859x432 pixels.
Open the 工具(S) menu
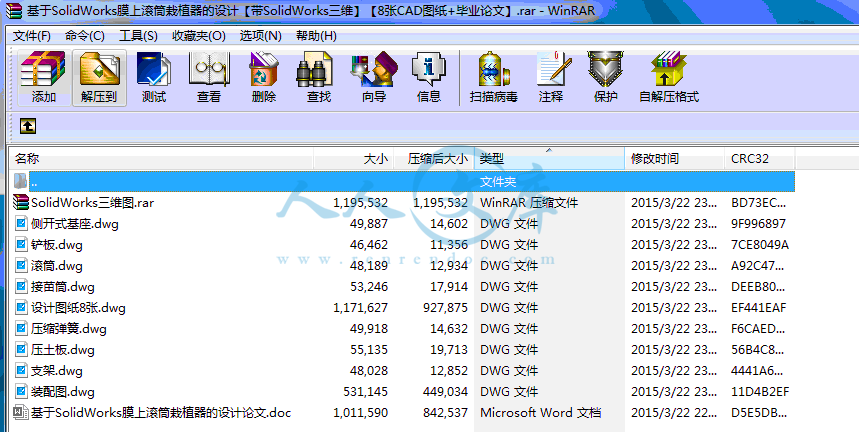point(138,36)
